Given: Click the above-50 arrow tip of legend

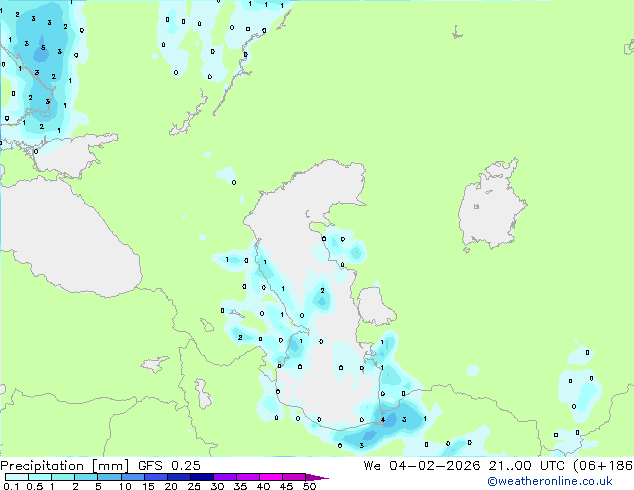Looking at the screenshot, I should 317,477.
